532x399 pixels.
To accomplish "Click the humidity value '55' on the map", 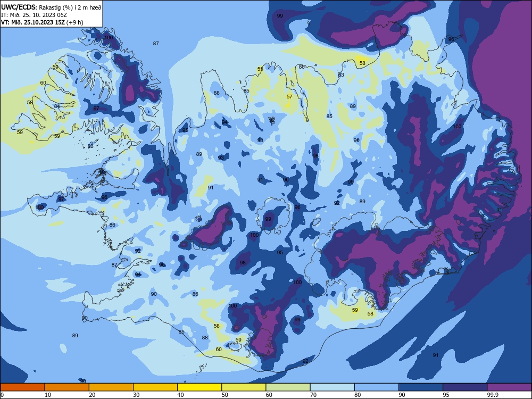I will coord(260,69).
